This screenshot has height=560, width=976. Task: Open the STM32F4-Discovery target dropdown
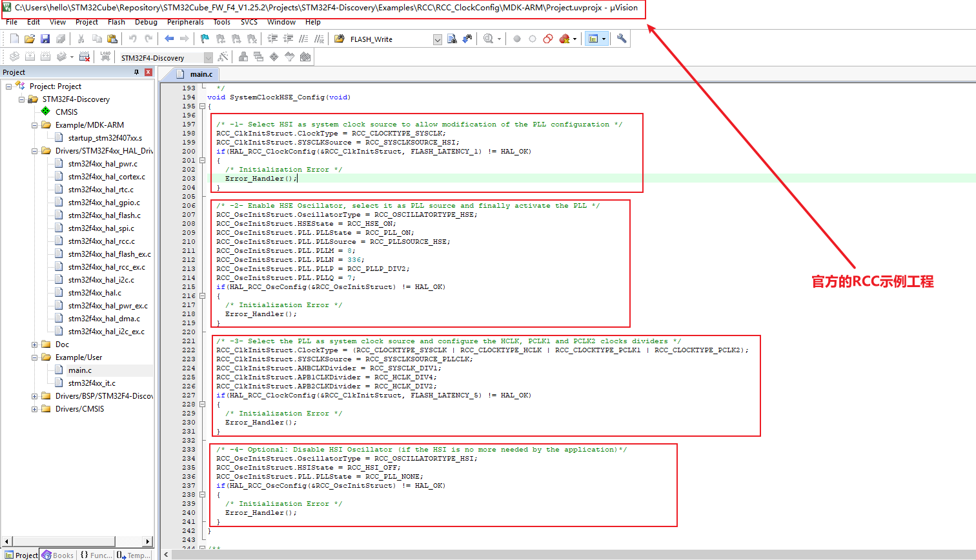(209, 56)
